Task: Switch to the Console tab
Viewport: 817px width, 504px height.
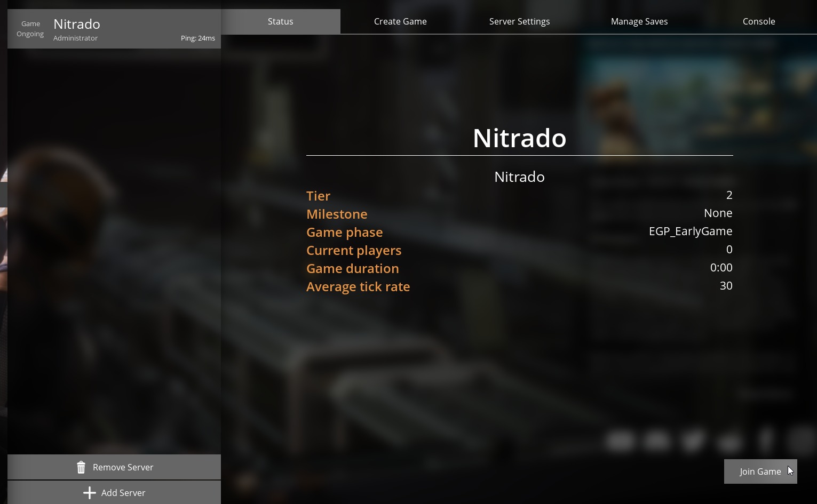Action: pyautogui.click(x=759, y=21)
